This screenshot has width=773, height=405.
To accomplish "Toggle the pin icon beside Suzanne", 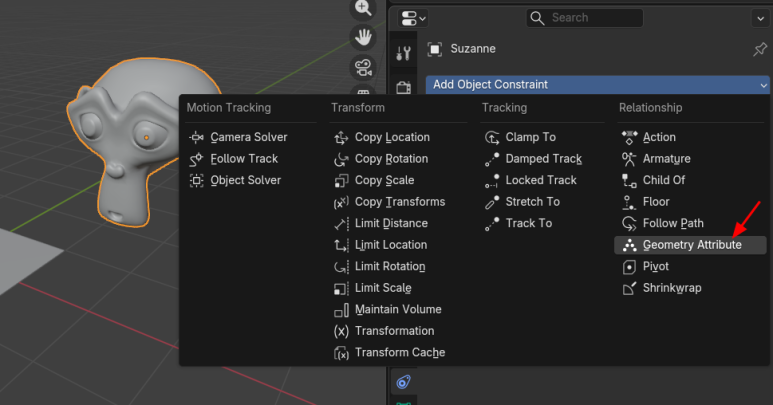I will click(x=760, y=49).
